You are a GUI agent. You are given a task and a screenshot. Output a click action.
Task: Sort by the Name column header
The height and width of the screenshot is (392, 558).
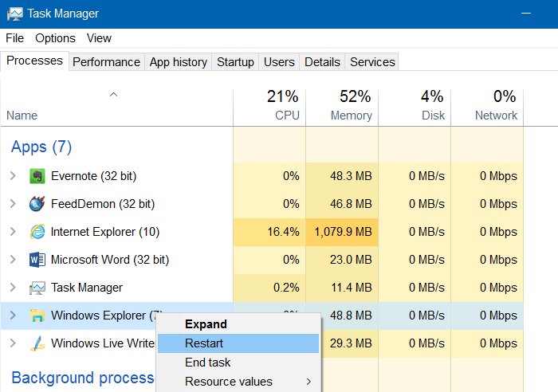point(116,108)
